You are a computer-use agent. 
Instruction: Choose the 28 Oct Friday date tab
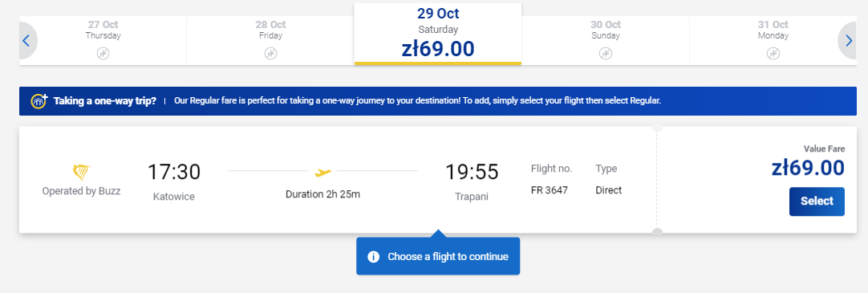pyautogui.click(x=270, y=40)
